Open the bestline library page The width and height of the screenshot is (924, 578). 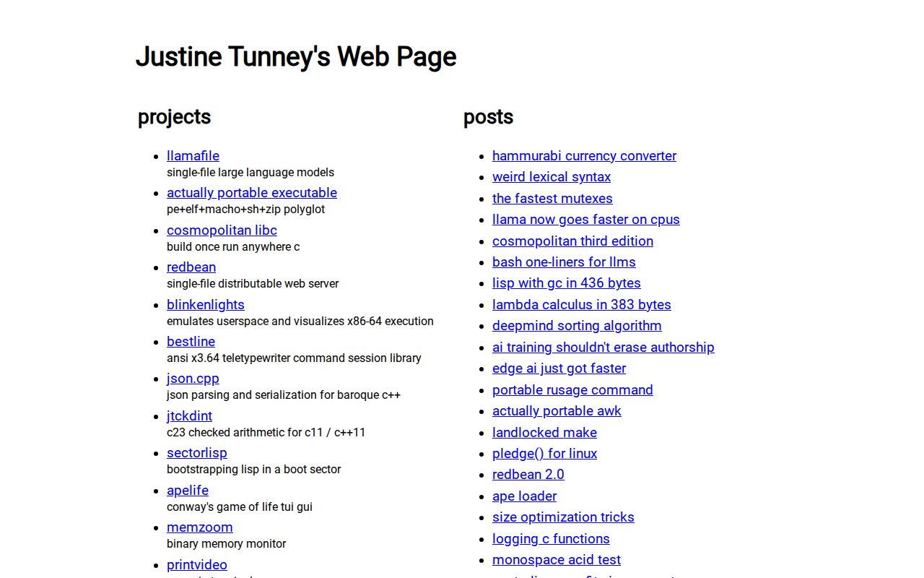(191, 342)
